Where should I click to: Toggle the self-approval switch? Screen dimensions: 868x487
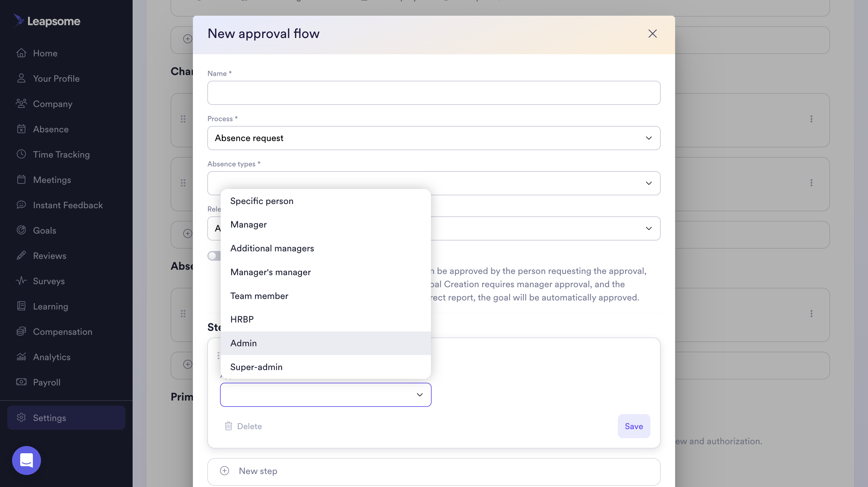tap(214, 256)
